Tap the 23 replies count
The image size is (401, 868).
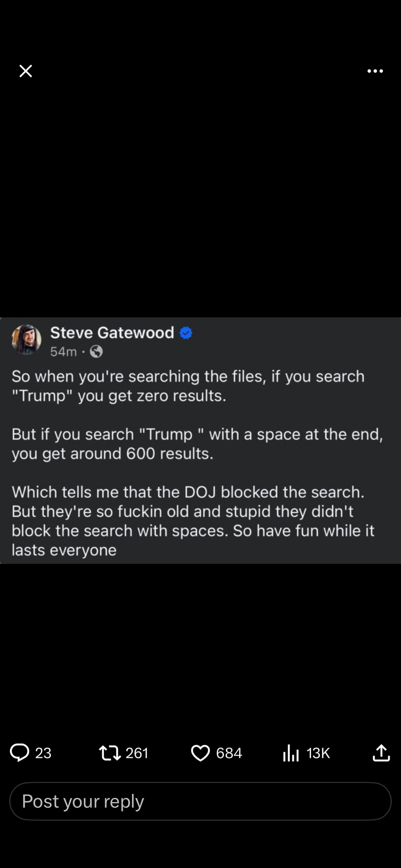click(43, 753)
